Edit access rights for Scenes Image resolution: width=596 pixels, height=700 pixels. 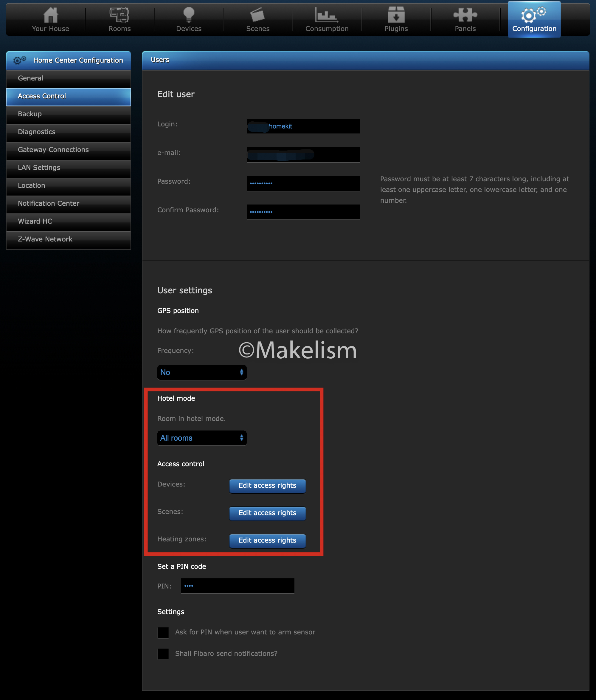(267, 513)
